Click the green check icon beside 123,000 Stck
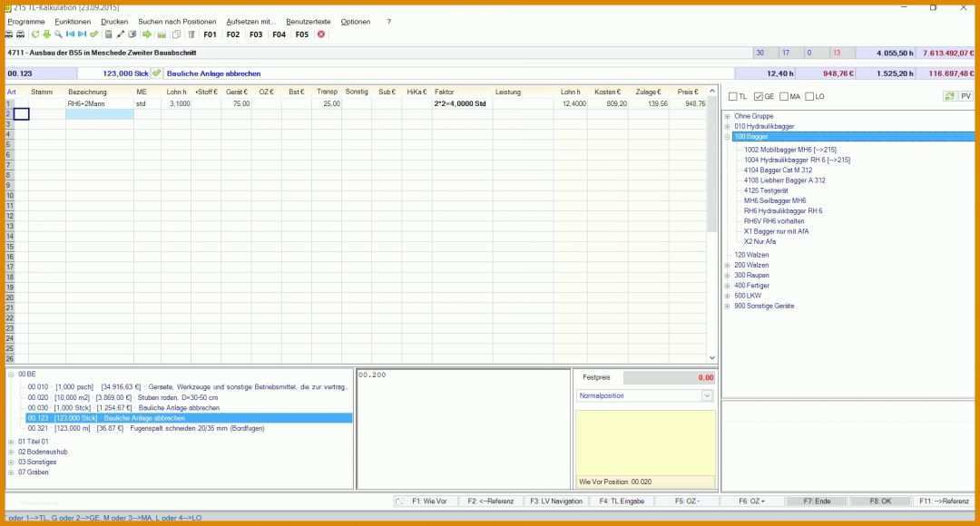Viewport: 980px width, 526px height. 156,73
